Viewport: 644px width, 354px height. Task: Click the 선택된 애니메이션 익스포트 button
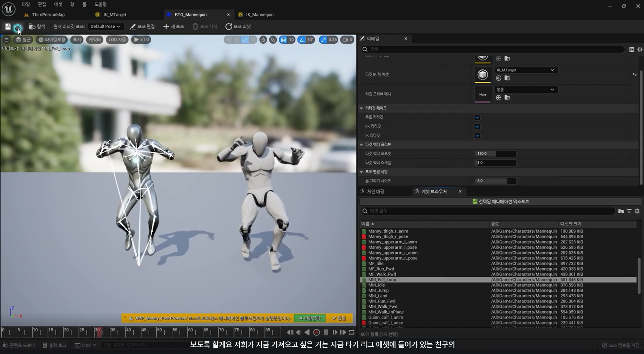tap(501, 201)
